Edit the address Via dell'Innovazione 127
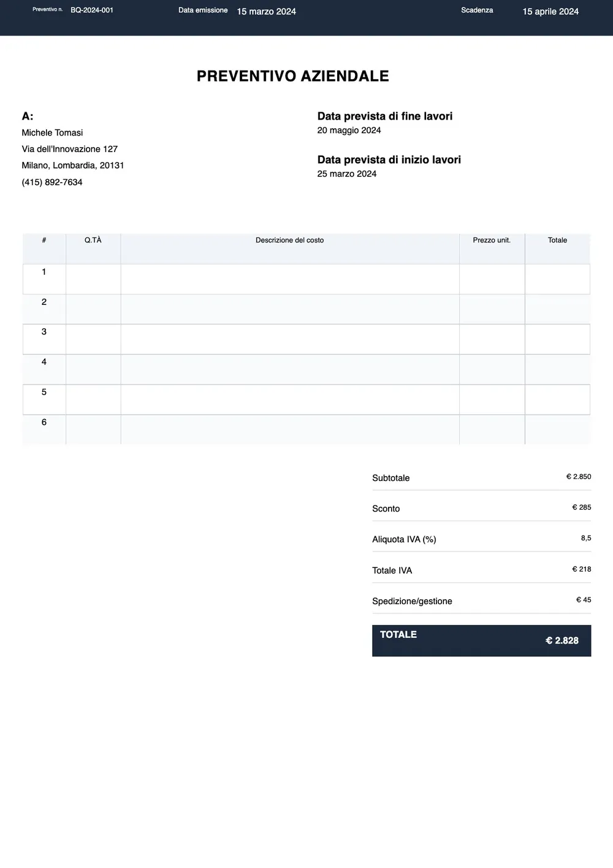This screenshot has width=613, height=868. pos(70,149)
